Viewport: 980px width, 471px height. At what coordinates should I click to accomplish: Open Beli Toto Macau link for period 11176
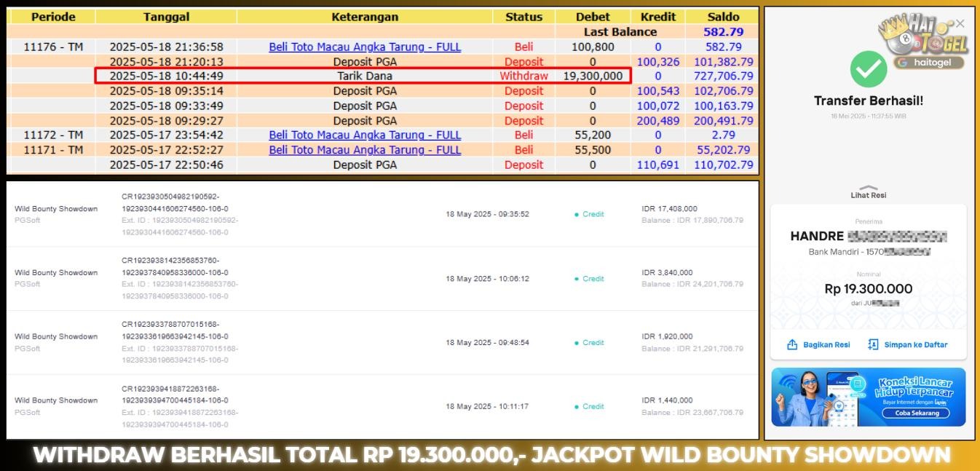pyautogui.click(x=365, y=47)
